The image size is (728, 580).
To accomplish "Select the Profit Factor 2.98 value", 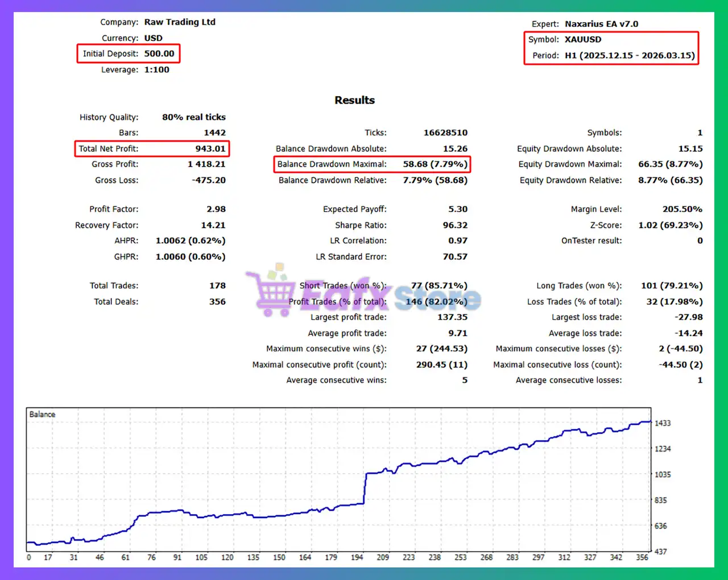I will [216, 209].
